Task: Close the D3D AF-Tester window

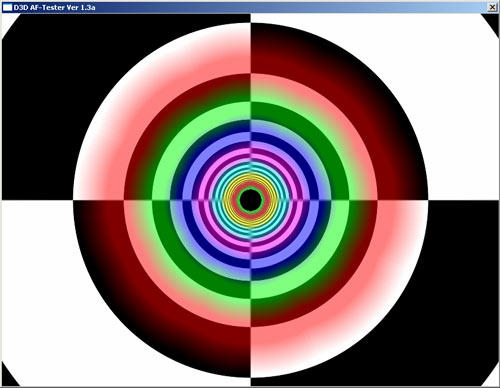Action: (492, 7)
